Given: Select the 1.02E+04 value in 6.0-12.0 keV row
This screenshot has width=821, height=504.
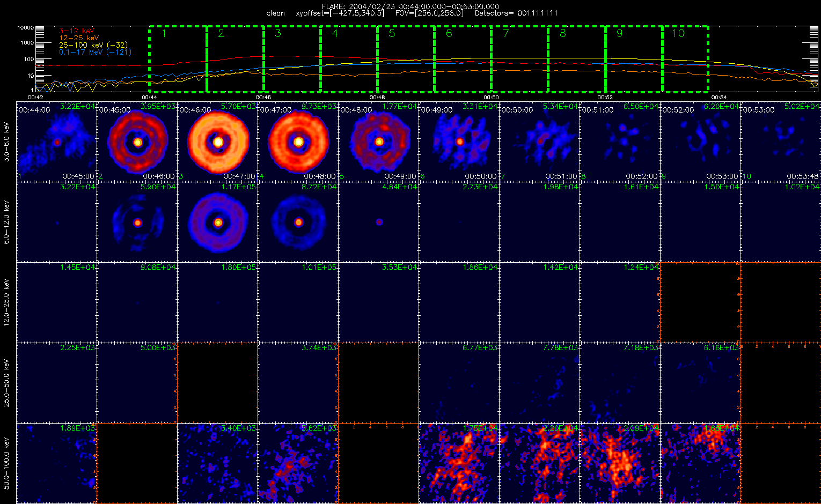Looking at the screenshot, I should click(802, 187).
